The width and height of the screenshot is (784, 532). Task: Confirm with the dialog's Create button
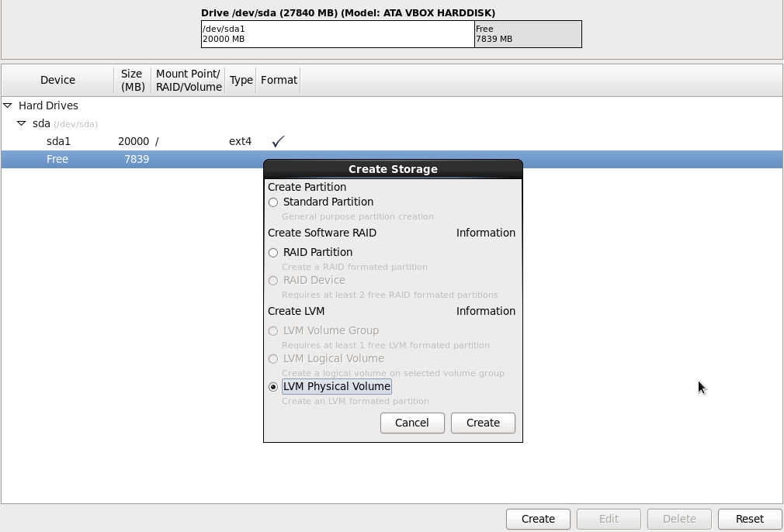click(483, 423)
